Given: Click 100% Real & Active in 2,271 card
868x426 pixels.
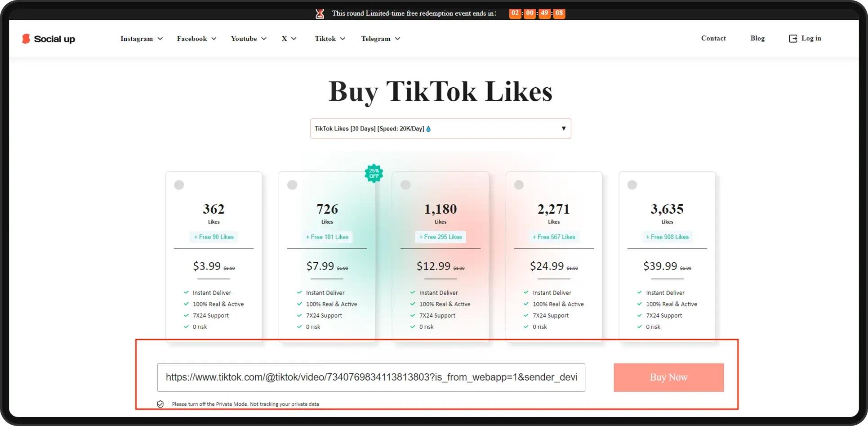Looking at the screenshot, I should click(x=558, y=305).
